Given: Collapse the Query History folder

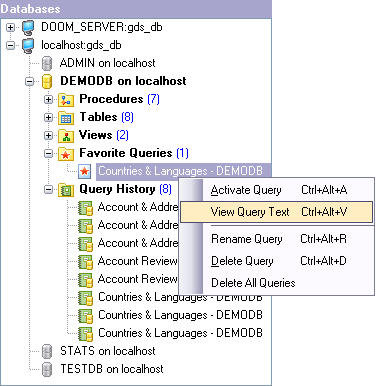Looking at the screenshot, I should (x=49, y=190).
